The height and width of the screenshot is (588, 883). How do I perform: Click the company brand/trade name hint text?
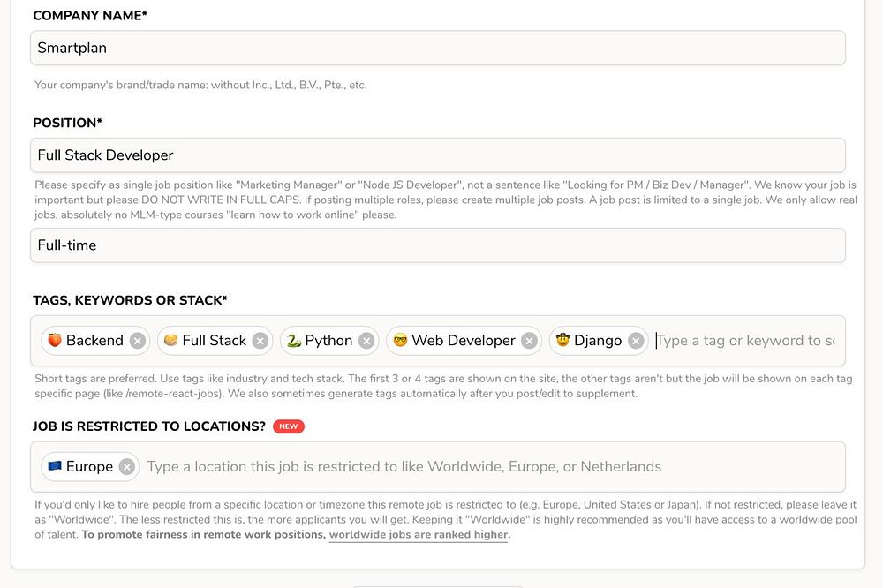point(200,85)
